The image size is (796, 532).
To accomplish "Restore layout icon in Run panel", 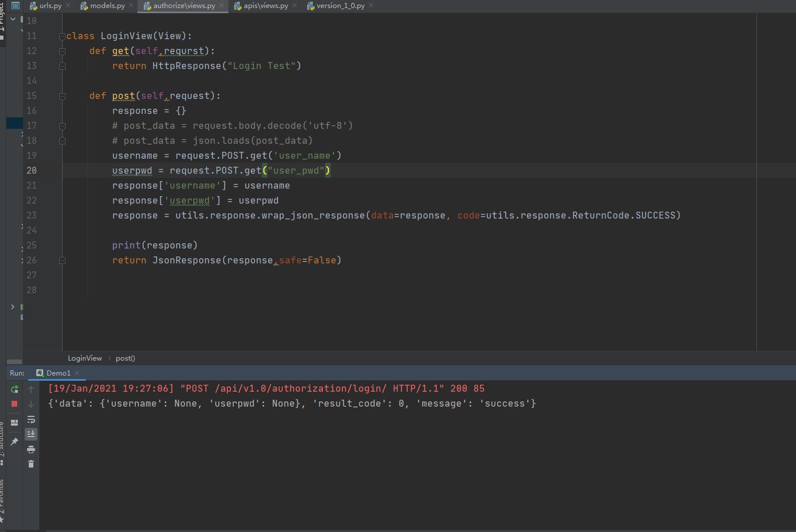I will point(14,423).
